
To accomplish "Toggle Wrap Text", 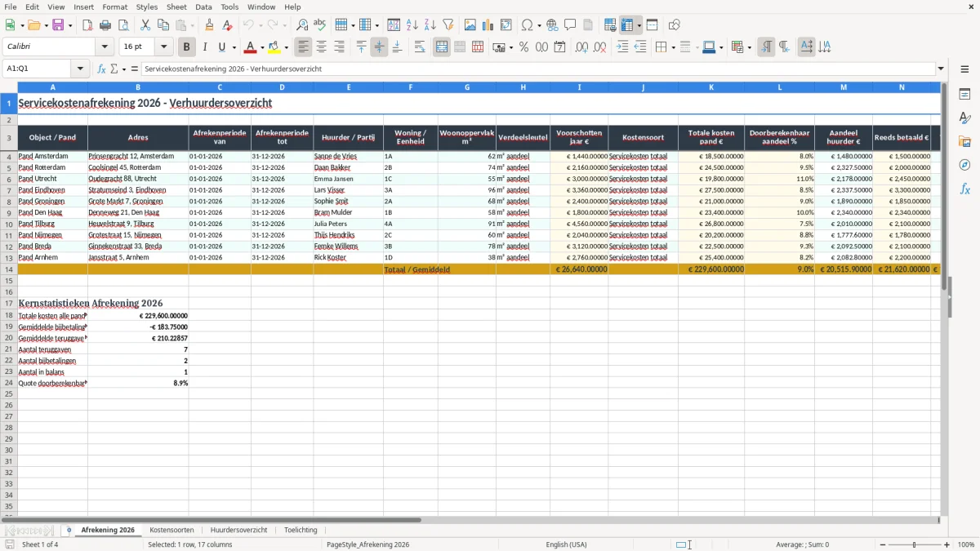I will click(420, 47).
